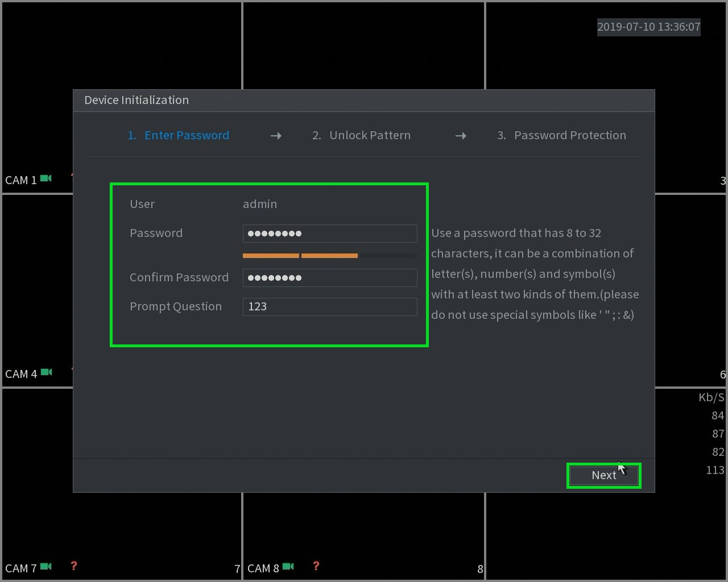Click the Next button

604,475
